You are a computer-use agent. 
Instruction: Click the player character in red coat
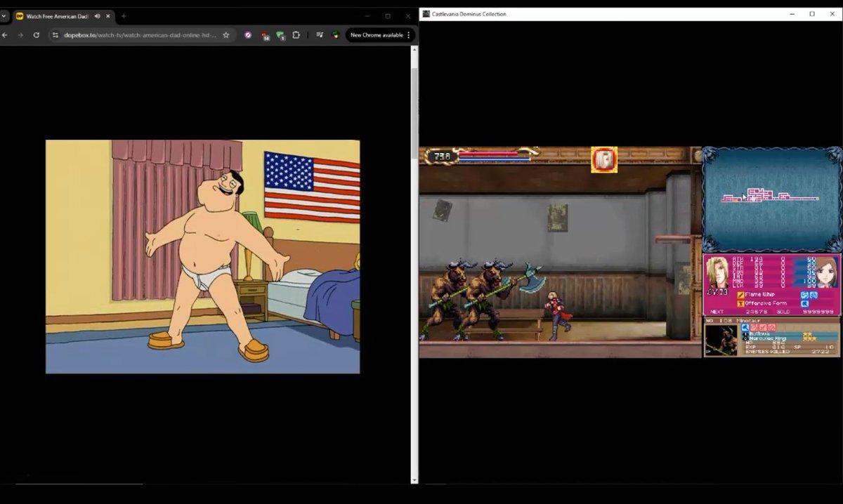pyautogui.click(x=558, y=314)
